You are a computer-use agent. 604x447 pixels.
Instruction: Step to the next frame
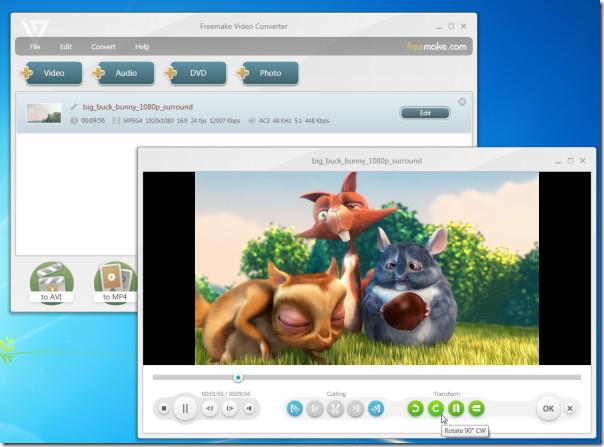point(230,408)
